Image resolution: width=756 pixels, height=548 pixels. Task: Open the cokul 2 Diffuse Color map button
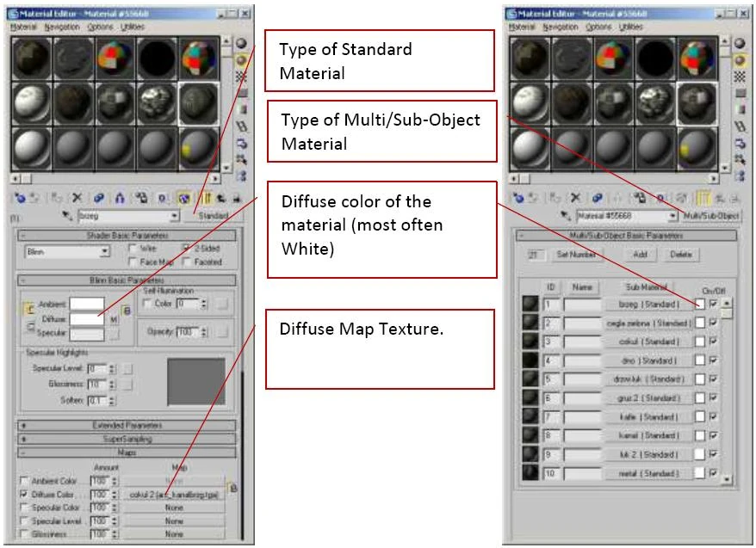[x=174, y=495]
